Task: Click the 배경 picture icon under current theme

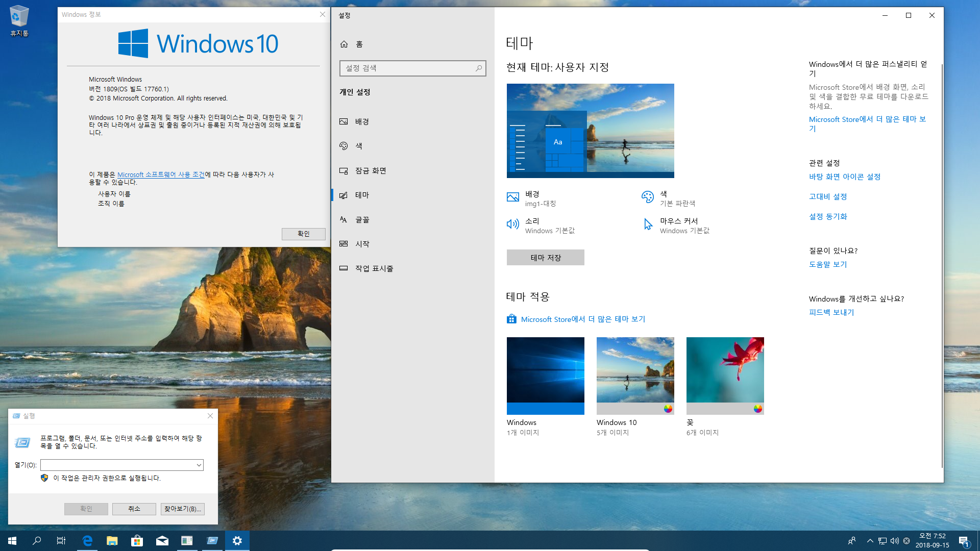Action: (513, 197)
